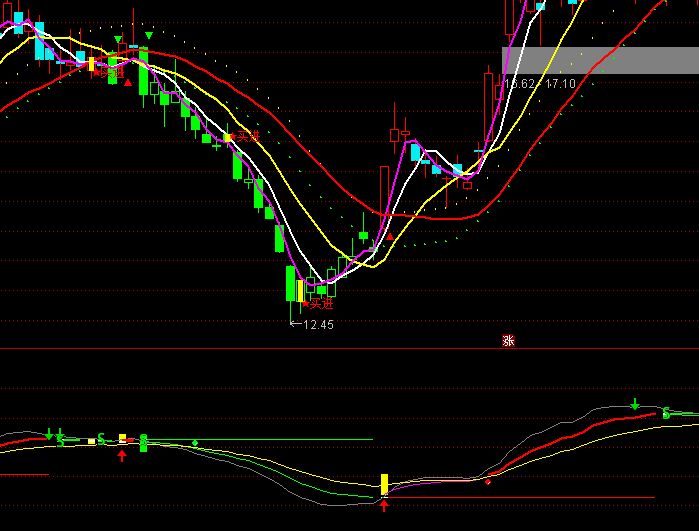Click the red dot on the rising indicator line

(488, 482)
